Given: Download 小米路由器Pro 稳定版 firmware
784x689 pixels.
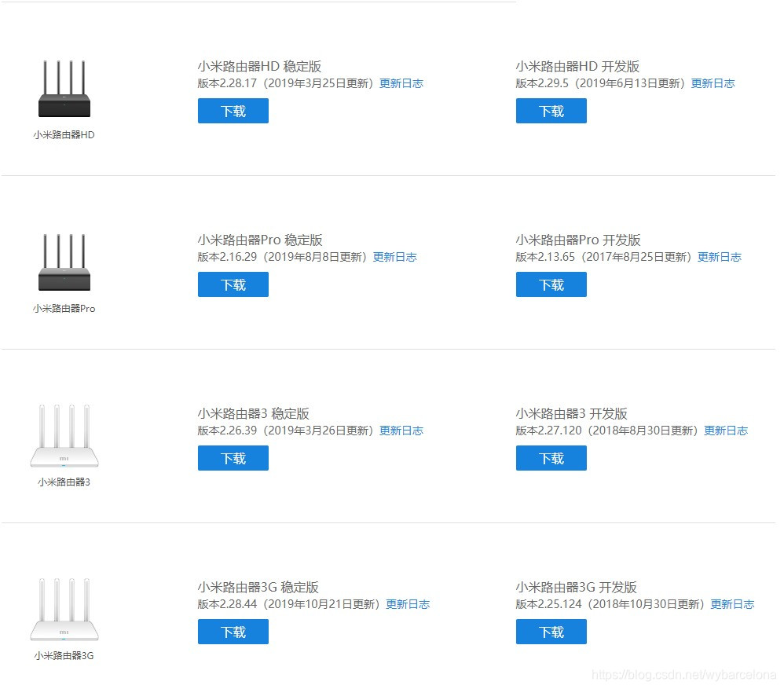Looking at the screenshot, I should (x=233, y=284).
